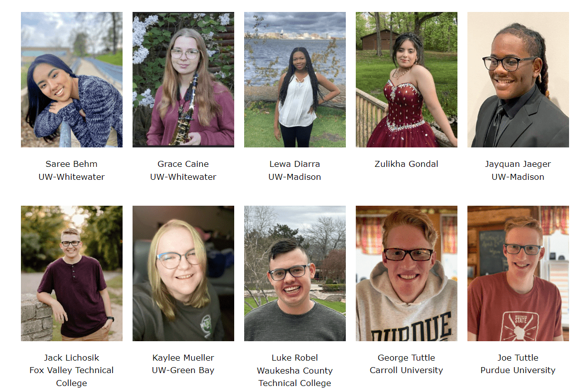This screenshot has width=585, height=392.
Task: Select the UW-Green Bay caption under Kaylee
Action: (183, 371)
